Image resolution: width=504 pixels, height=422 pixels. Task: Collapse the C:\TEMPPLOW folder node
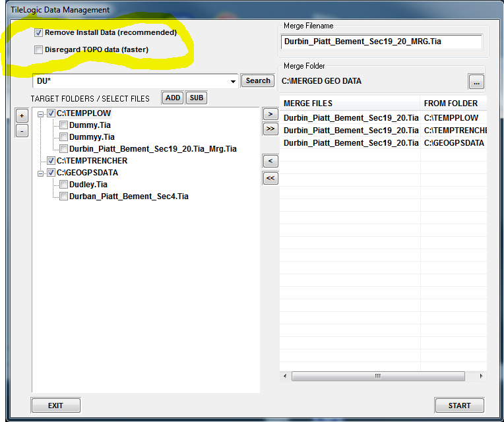click(x=41, y=113)
